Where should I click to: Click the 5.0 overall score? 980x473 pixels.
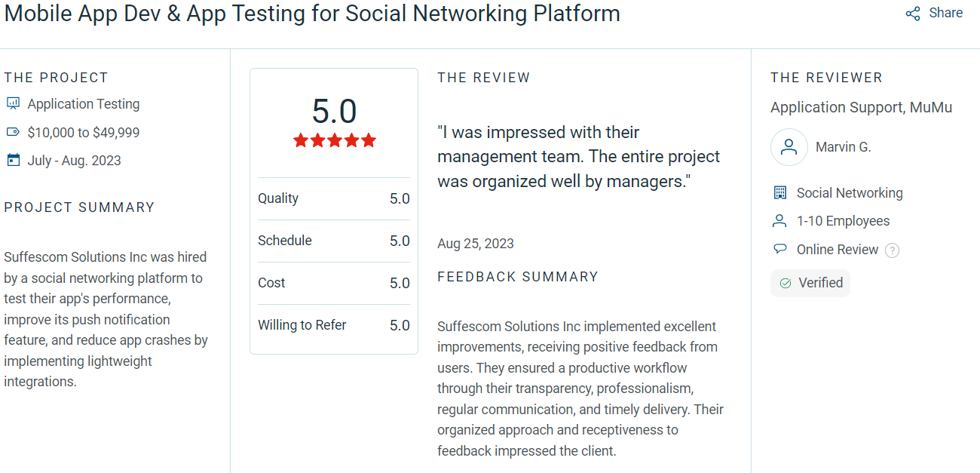[334, 111]
